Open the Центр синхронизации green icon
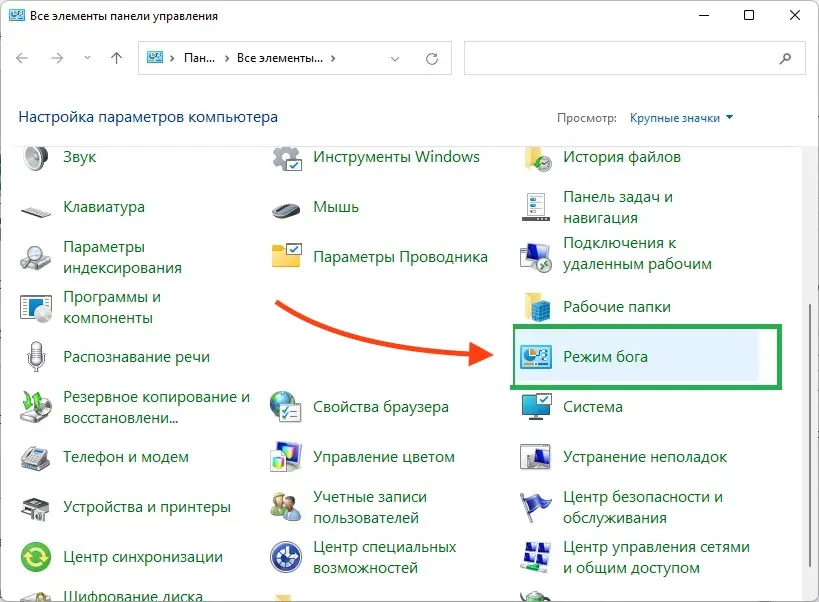The height and width of the screenshot is (602, 819). click(x=36, y=557)
